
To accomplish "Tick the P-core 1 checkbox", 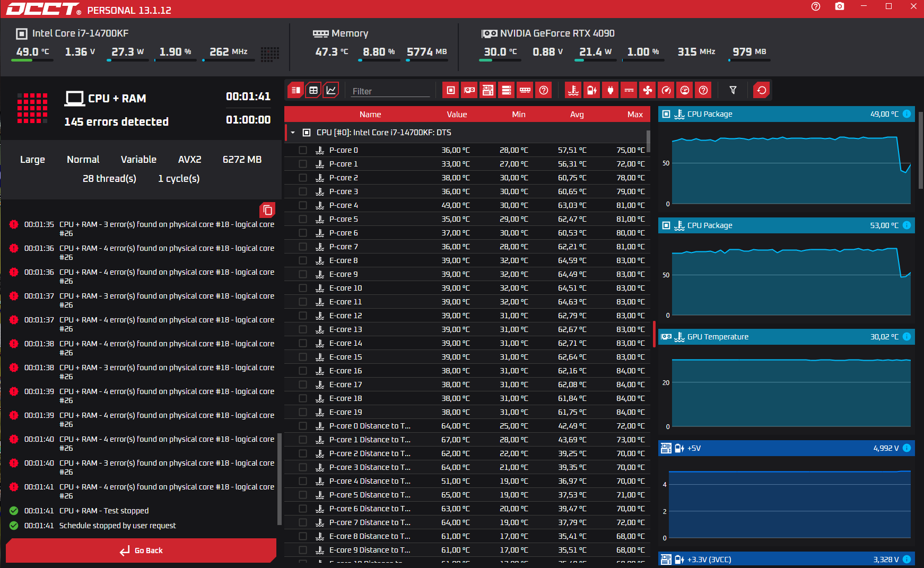I will (x=303, y=164).
